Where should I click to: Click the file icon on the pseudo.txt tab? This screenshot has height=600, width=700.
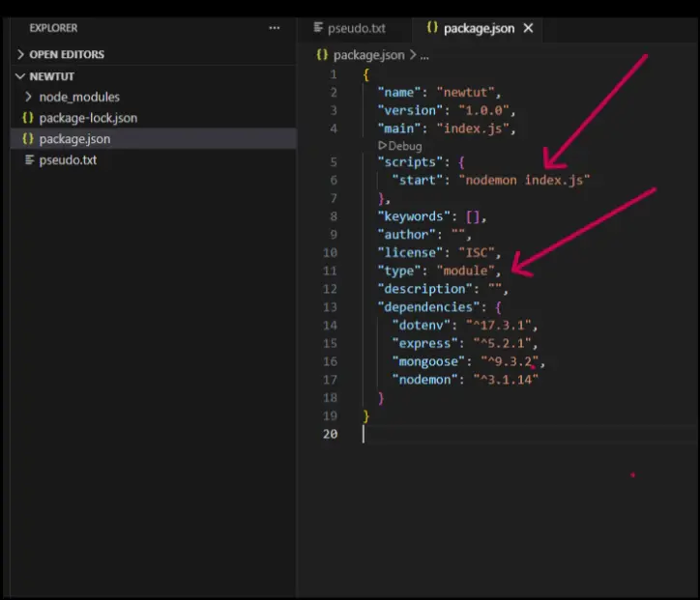coord(318,28)
